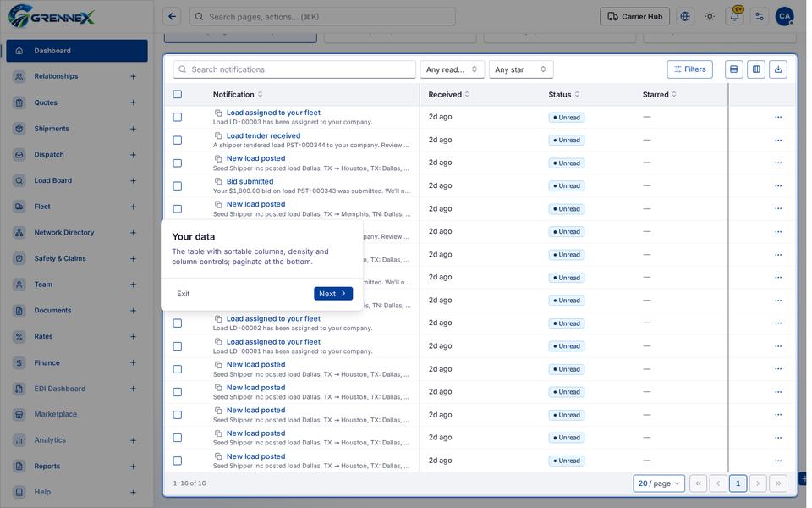Image resolution: width=812 pixels, height=508 pixels.
Task: Click the Analytics bar chart icon
Action: point(19,440)
